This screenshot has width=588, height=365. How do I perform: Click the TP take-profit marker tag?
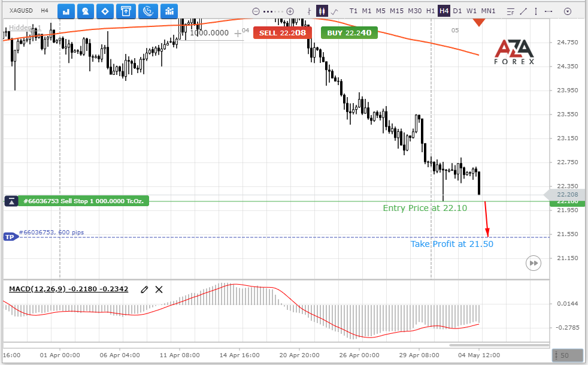[11, 237]
